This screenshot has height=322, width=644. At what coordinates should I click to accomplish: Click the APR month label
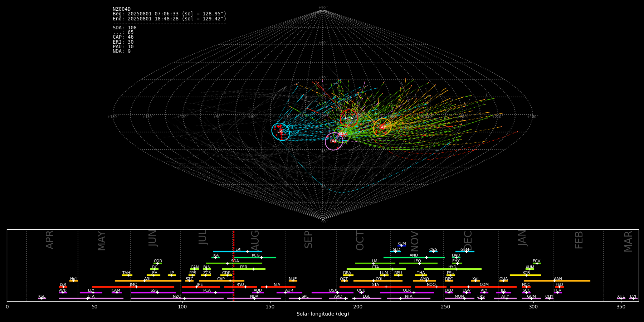pos(50,240)
